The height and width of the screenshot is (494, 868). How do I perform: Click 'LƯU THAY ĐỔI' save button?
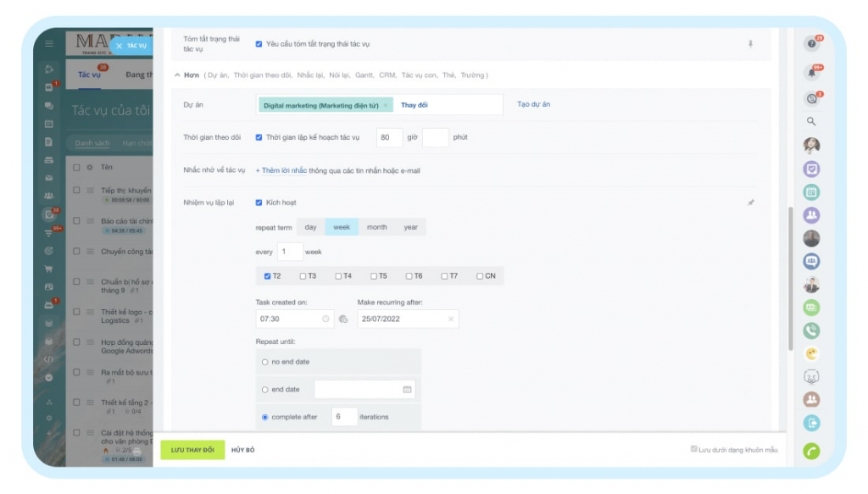(192, 450)
